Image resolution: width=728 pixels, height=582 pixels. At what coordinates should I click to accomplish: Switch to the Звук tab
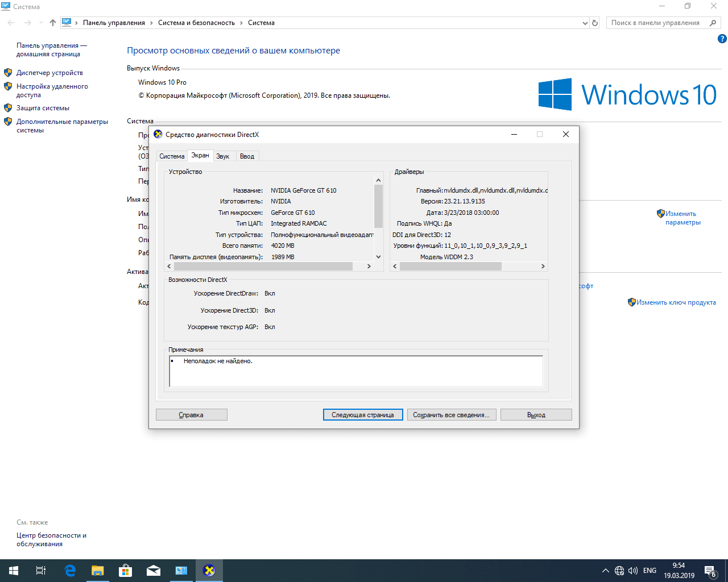(222, 156)
